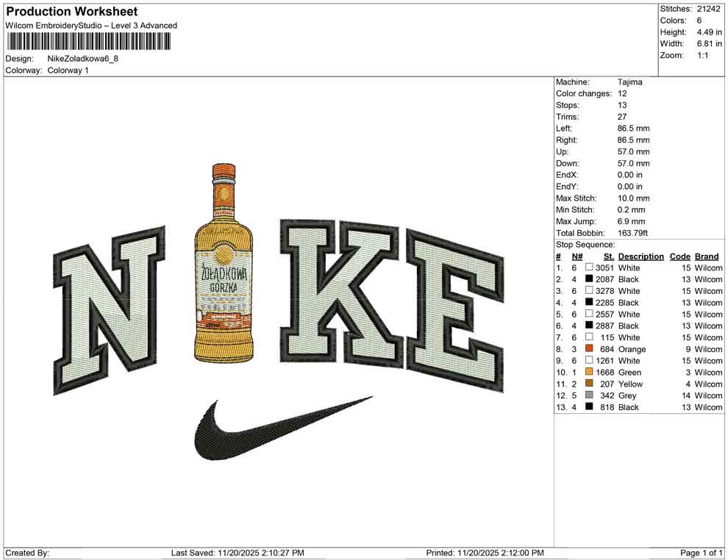Expand the Brand column heading
Viewport: 728px width, 560px height.
(706, 256)
